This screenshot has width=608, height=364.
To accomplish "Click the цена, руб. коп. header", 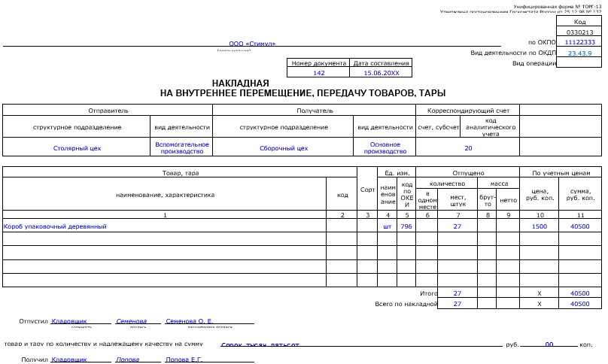I will (x=540, y=194).
